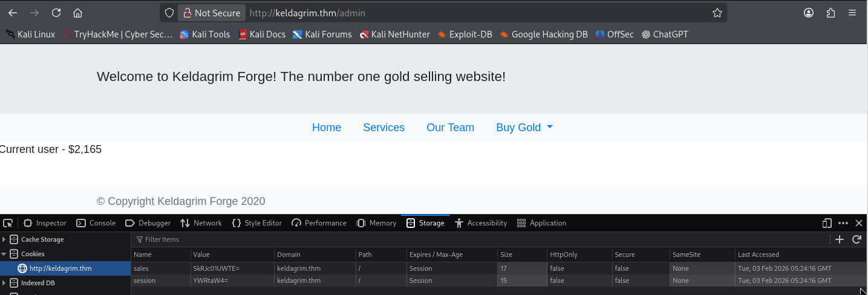Expand the Cache Storage tree node
Screen dimensions: 868x295
coord(4,239)
